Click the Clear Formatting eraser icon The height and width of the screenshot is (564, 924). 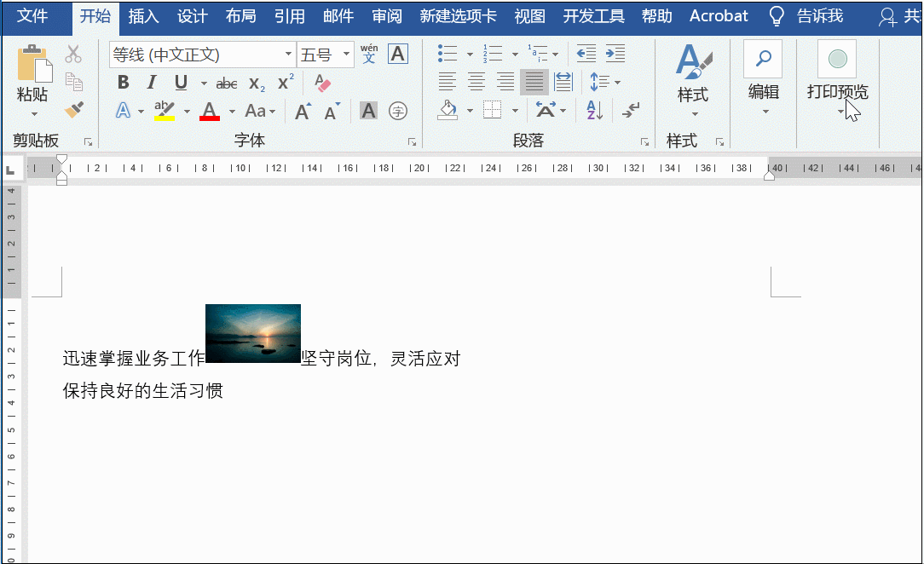click(322, 83)
